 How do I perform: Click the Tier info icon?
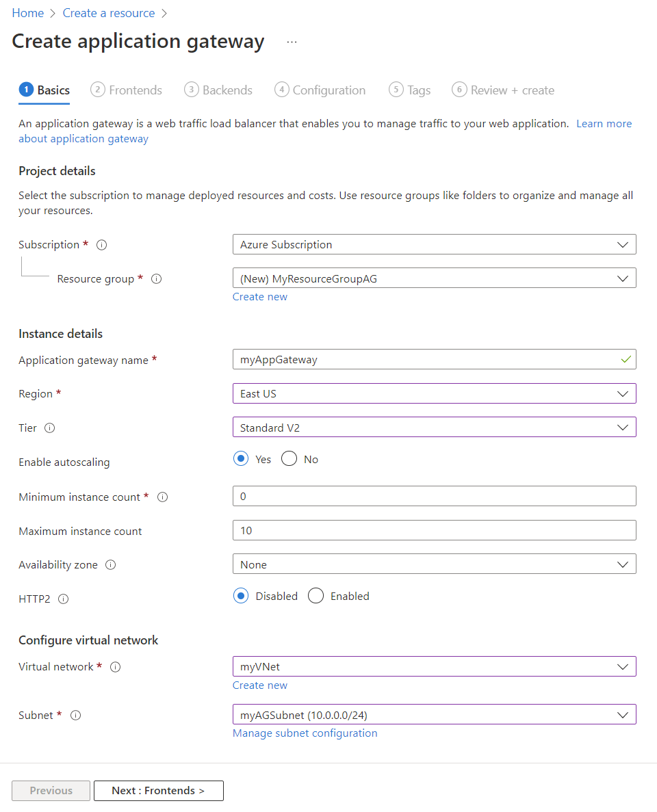pos(49,428)
